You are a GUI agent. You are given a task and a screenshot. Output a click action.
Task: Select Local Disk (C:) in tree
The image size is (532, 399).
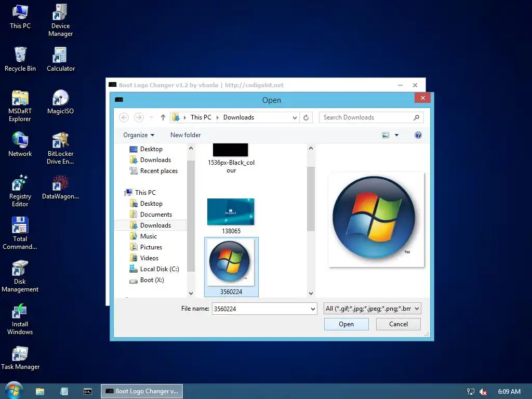(154, 269)
